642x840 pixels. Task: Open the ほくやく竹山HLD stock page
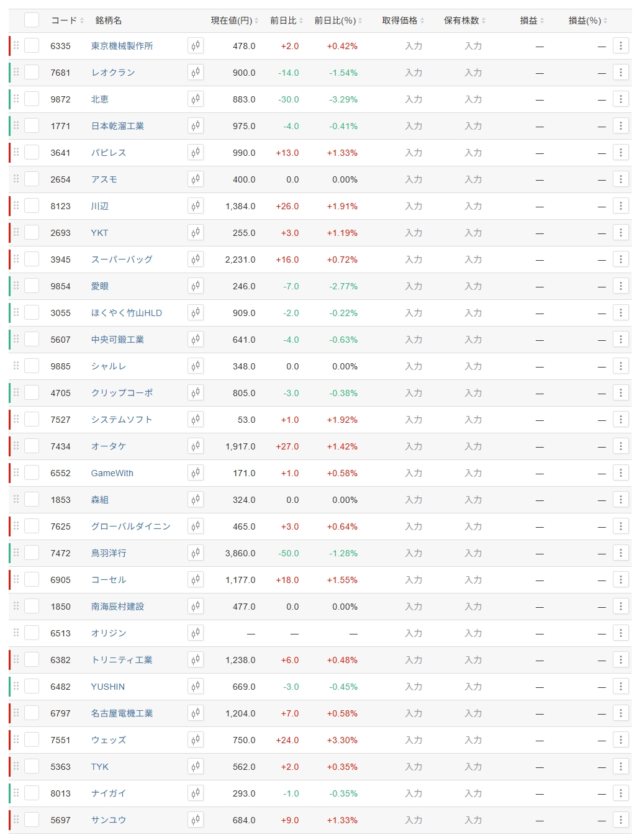click(x=126, y=313)
